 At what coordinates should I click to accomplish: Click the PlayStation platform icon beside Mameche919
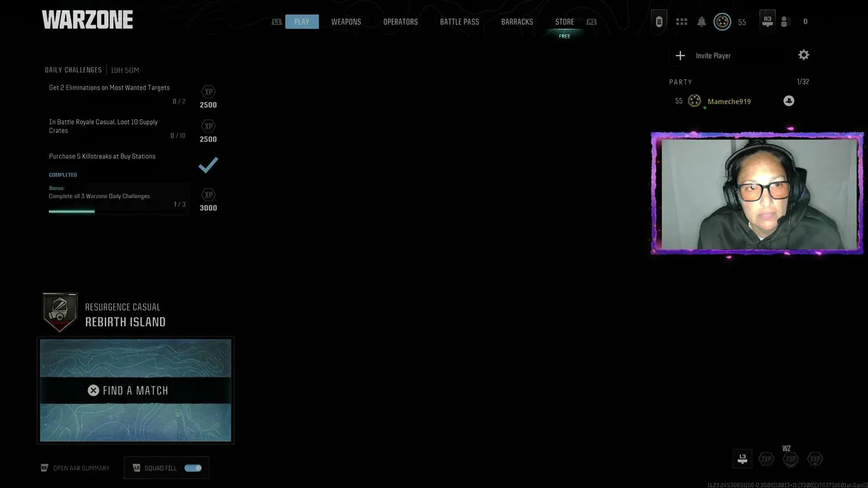pos(789,101)
